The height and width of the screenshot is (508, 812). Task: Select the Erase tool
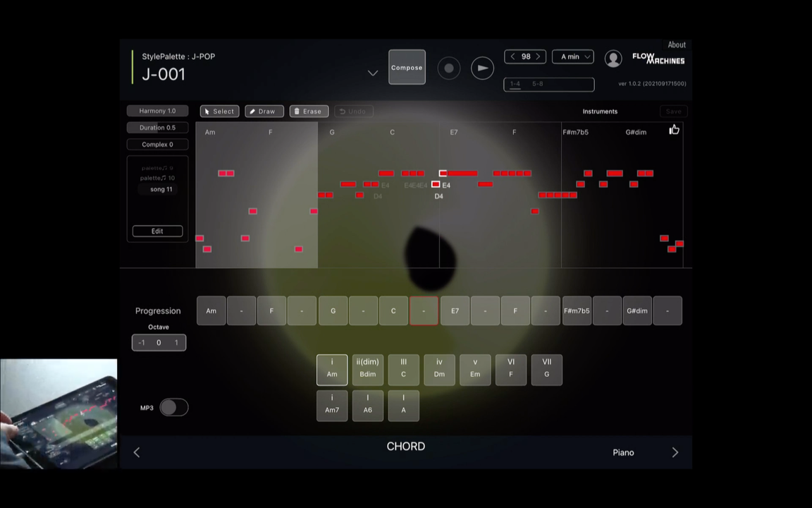tap(309, 111)
